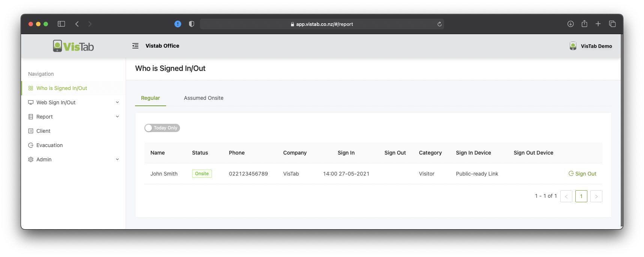This screenshot has width=644, height=257.
Task: Show the Safari tab overview
Action: click(612, 24)
